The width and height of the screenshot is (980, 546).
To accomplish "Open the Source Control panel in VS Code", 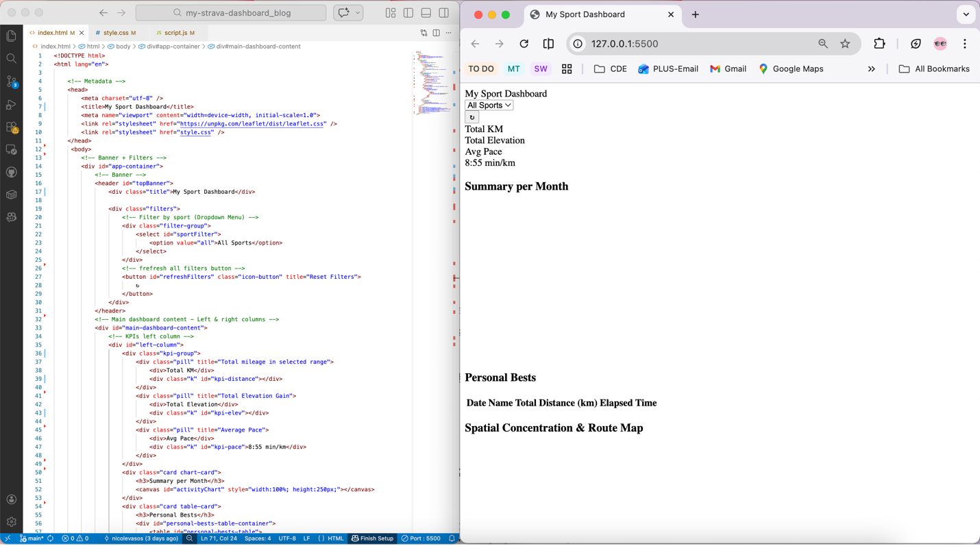I will pos(11,82).
